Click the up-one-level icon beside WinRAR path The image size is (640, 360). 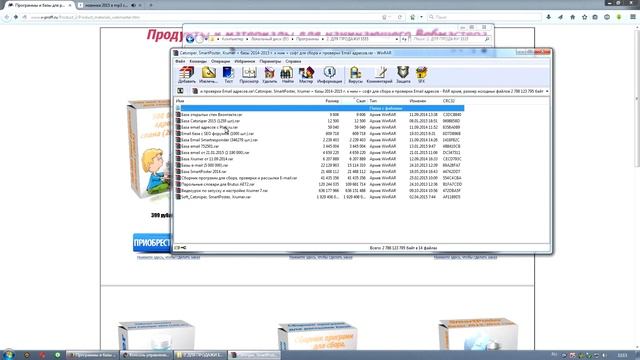[180, 91]
